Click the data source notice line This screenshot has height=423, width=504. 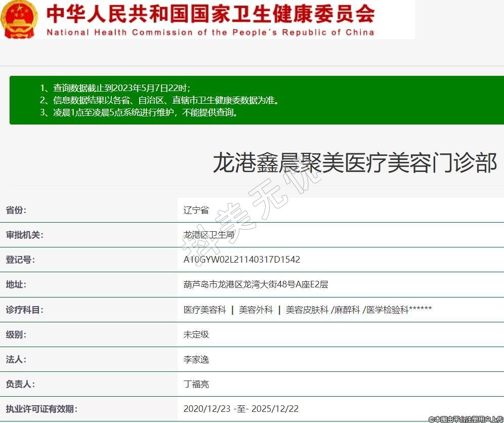pyautogui.click(x=159, y=100)
